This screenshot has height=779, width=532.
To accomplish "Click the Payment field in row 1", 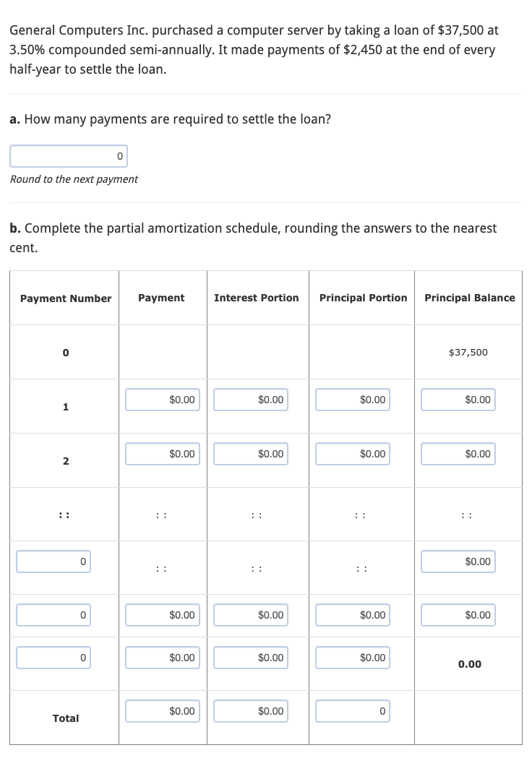I will point(162,400).
